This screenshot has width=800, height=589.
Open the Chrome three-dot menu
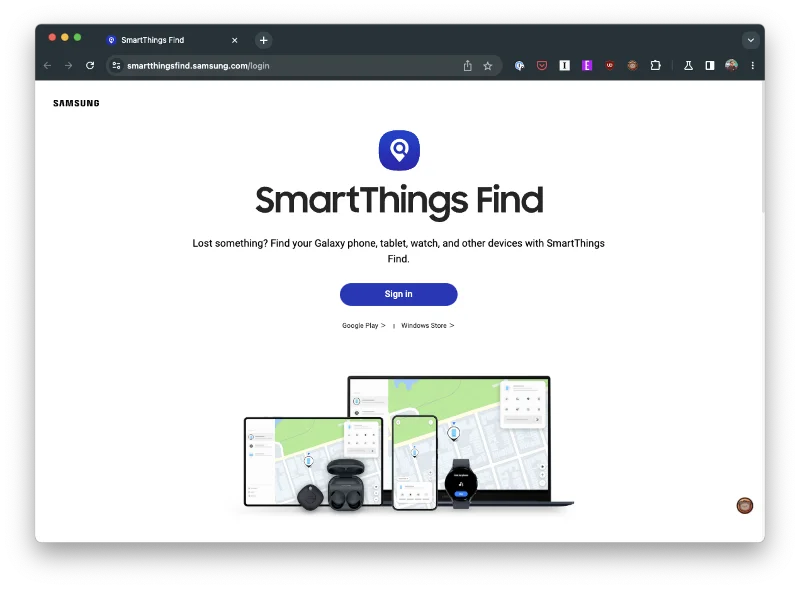(x=753, y=66)
